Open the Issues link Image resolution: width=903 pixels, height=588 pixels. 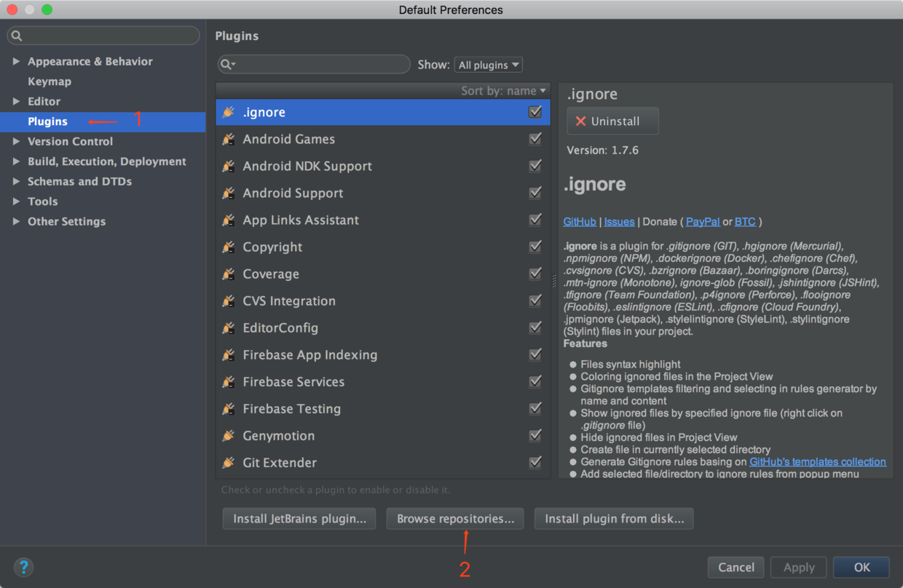[x=619, y=221]
